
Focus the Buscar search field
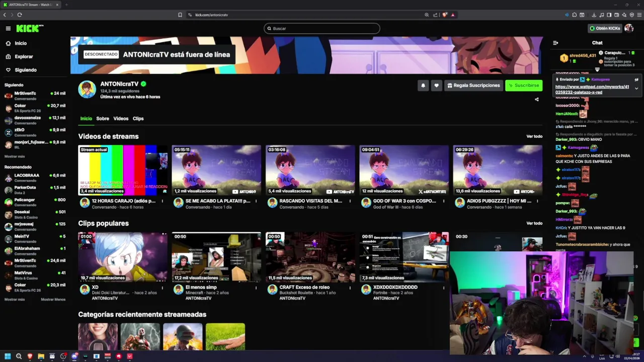pos(322,29)
